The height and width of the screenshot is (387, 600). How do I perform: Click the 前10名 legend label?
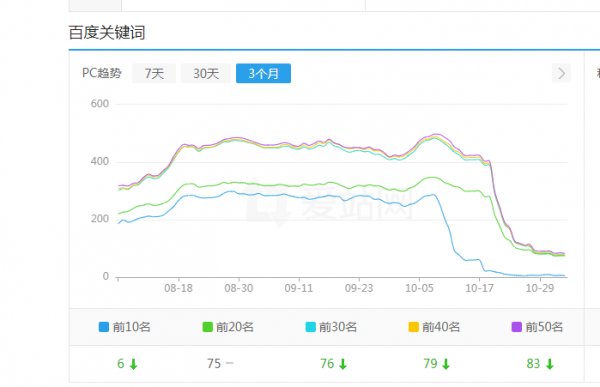[x=132, y=327]
